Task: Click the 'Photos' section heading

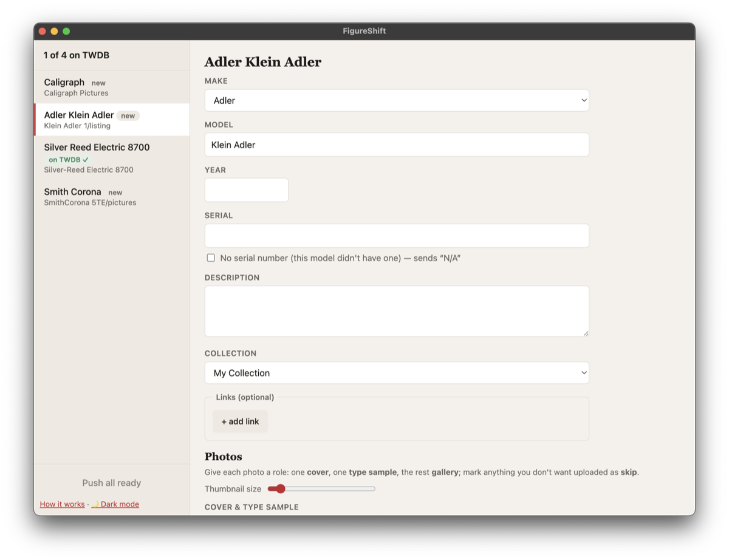Action: coord(224,457)
